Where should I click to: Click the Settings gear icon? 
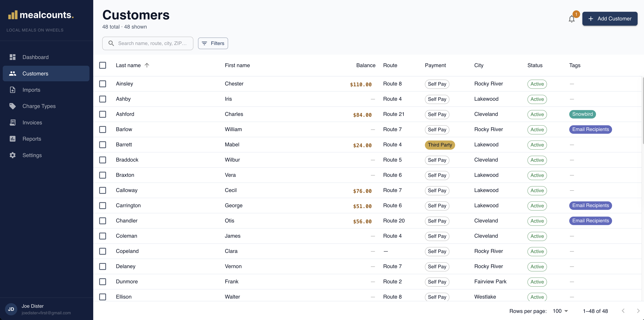pos(12,155)
